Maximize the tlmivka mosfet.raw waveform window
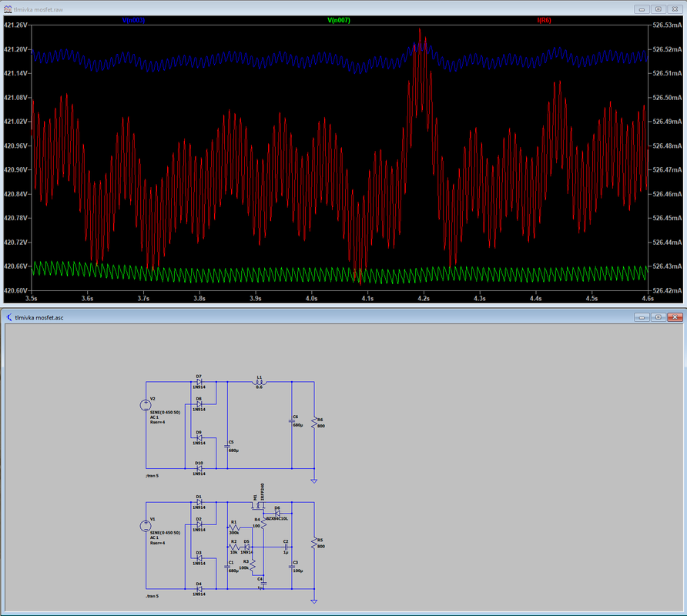Image resolution: width=687 pixels, height=616 pixels. pyautogui.click(x=659, y=9)
